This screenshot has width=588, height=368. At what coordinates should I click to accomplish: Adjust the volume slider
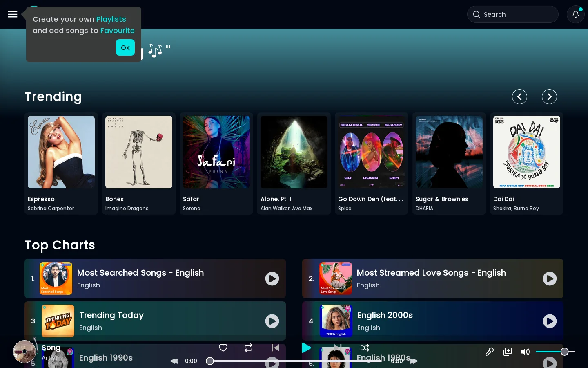(x=555, y=352)
